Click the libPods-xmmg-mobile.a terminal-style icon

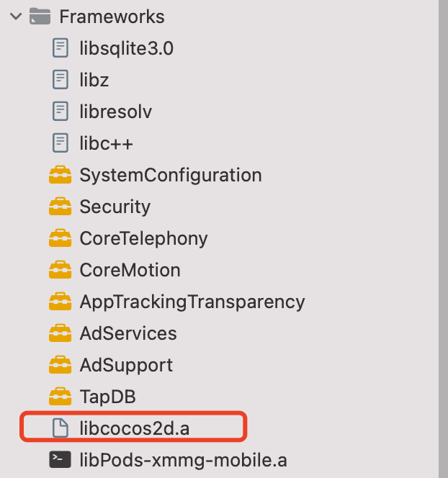60,459
